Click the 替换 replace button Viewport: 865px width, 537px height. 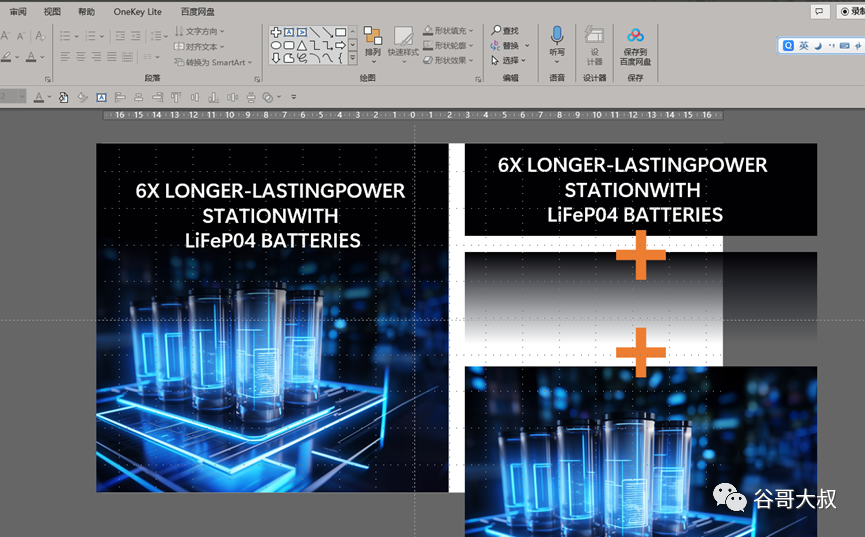(505, 45)
